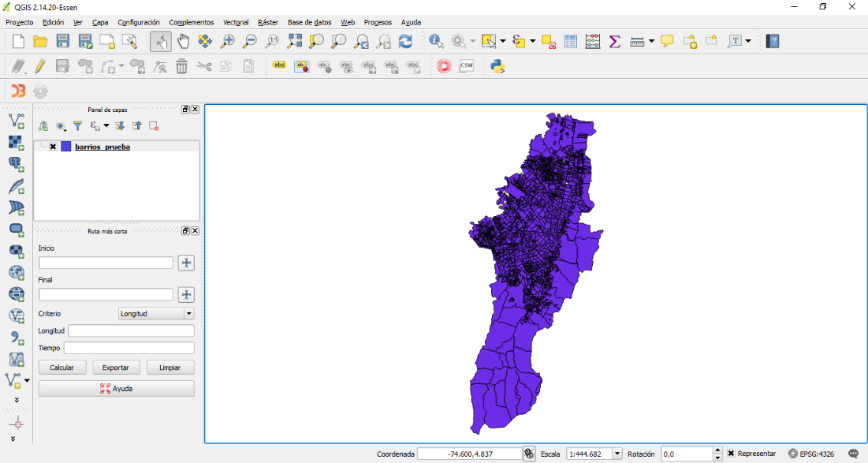Select the Zoom In tool
The height and width of the screenshot is (463, 868).
click(x=228, y=41)
